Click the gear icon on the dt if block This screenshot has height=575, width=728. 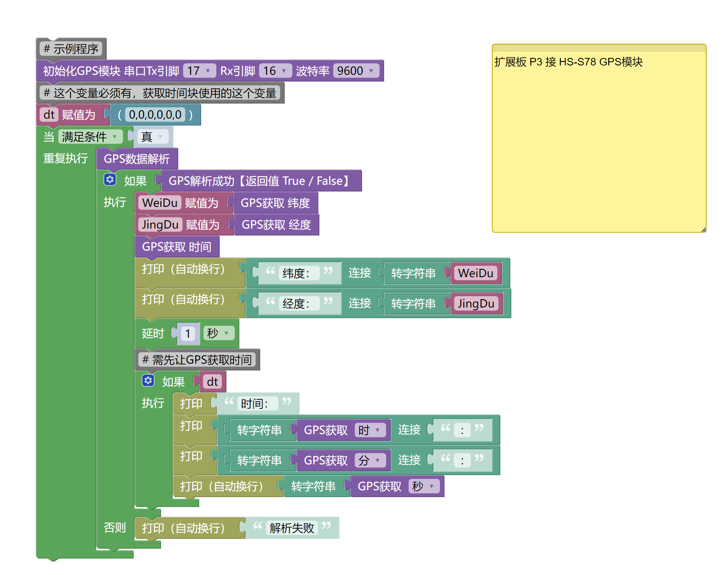click(x=148, y=381)
